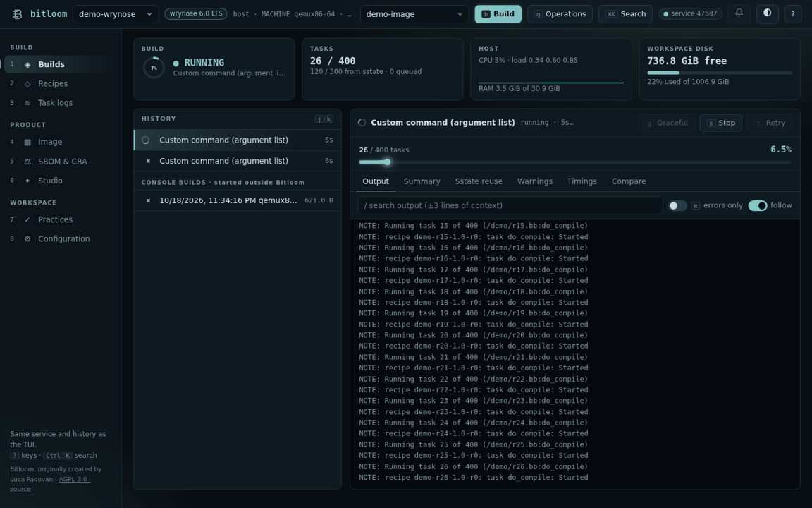Click the task progress slider knob
This screenshot has width=812, height=508.
click(387, 162)
